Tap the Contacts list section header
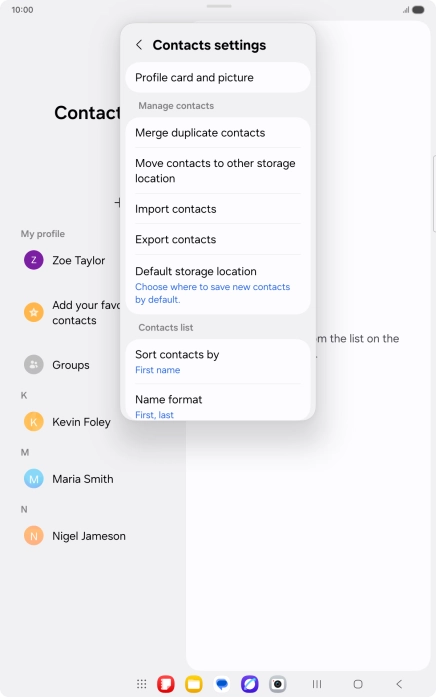This screenshot has height=697, width=436. [166, 328]
